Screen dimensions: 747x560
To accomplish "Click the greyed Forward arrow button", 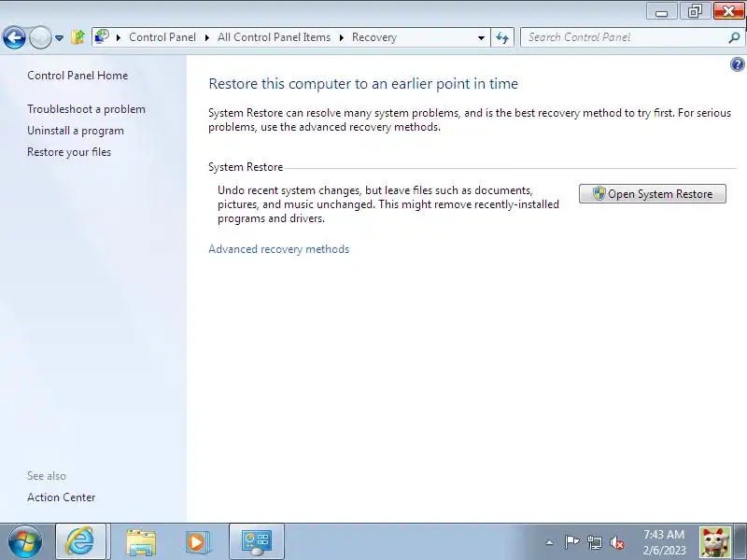I will pos(40,37).
